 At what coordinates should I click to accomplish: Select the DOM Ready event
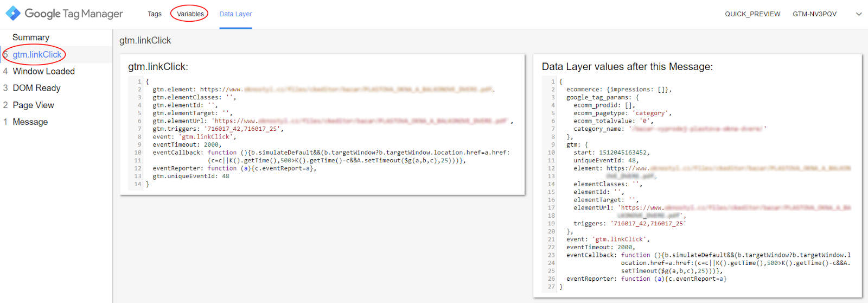36,88
